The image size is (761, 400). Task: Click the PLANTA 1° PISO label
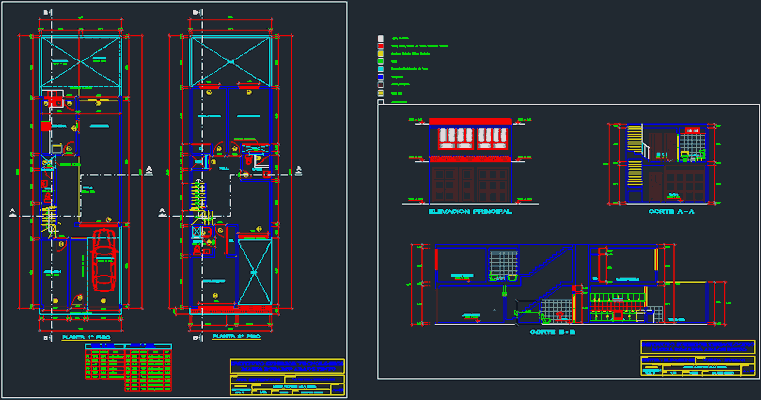pos(84,338)
